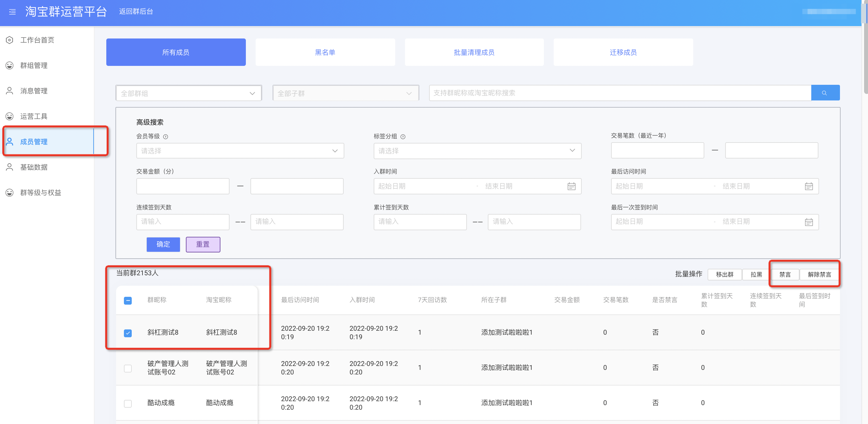Click 添加测试啦啦啦1 in the 酷动成瘾 row
The height and width of the screenshot is (424, 868).
point(507,403)
